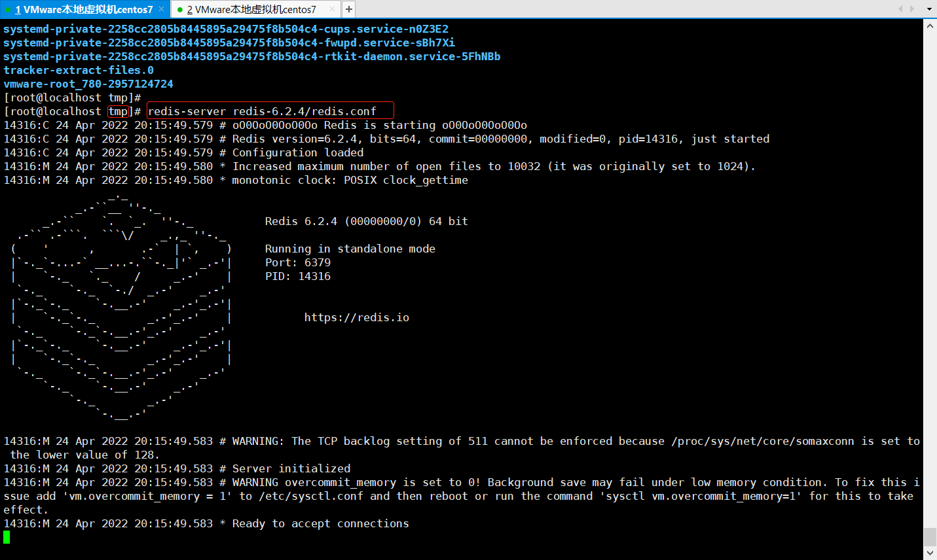Click the green terminal cursor block

7,537
